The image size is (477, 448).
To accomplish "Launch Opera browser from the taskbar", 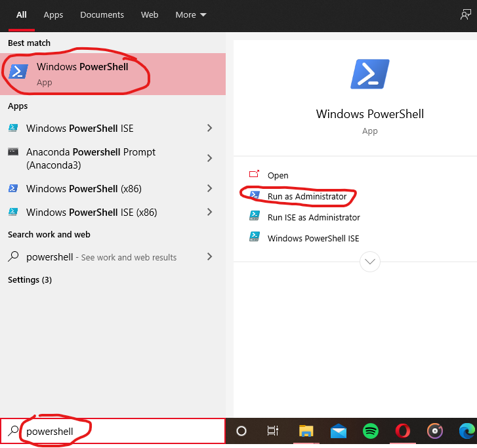I will [x=403, y=431].
